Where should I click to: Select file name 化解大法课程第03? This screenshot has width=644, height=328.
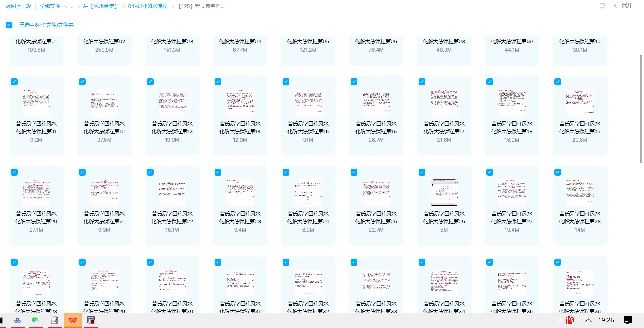click(172, 41)
